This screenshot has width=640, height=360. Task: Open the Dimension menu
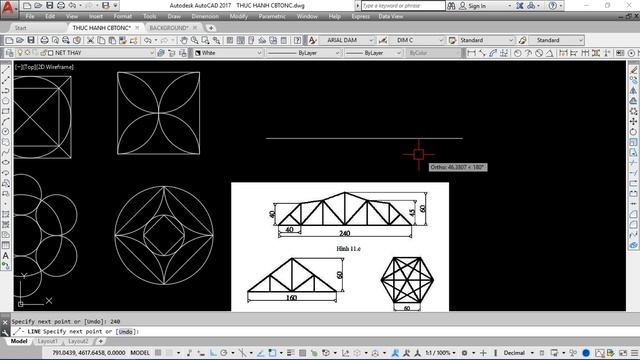click(205, 16)
